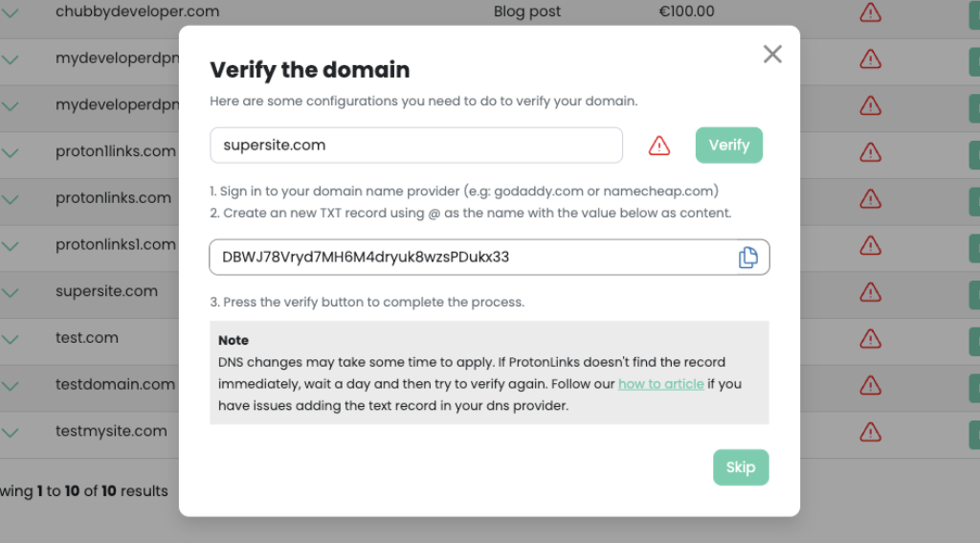
Task: Click the supersite.com domain input field
Action: click(x=416, y=146)
